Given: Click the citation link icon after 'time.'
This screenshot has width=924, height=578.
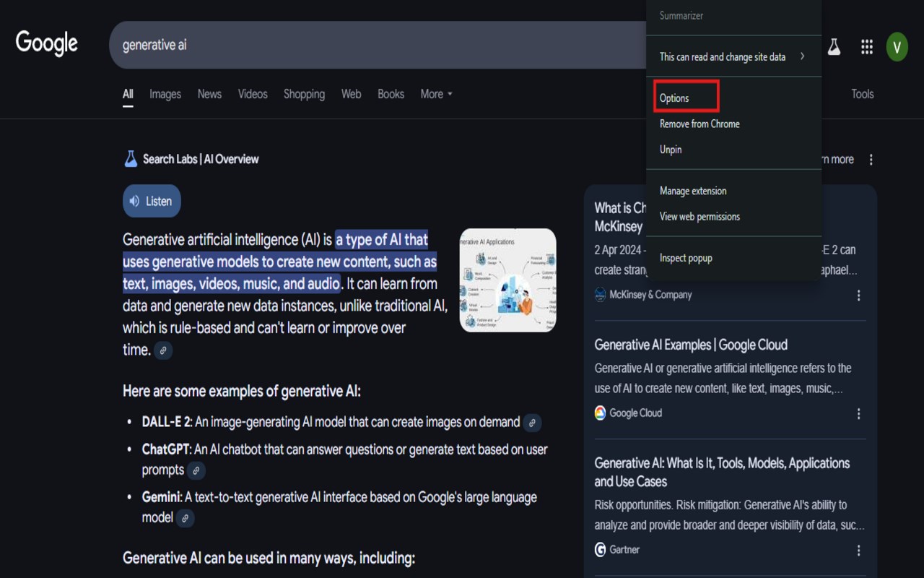Looking at the screenshot, I should point(163,350).
